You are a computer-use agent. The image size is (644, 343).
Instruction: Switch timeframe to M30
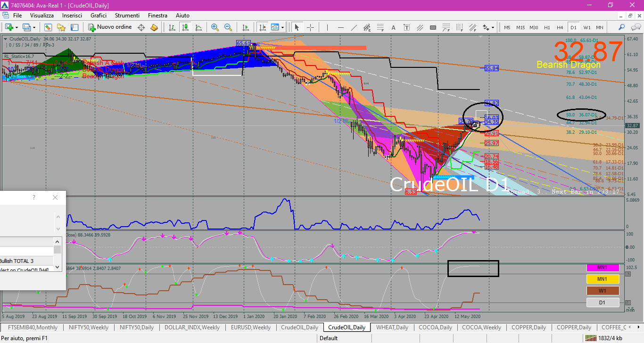pyautogui.click(x=534, y=27)
